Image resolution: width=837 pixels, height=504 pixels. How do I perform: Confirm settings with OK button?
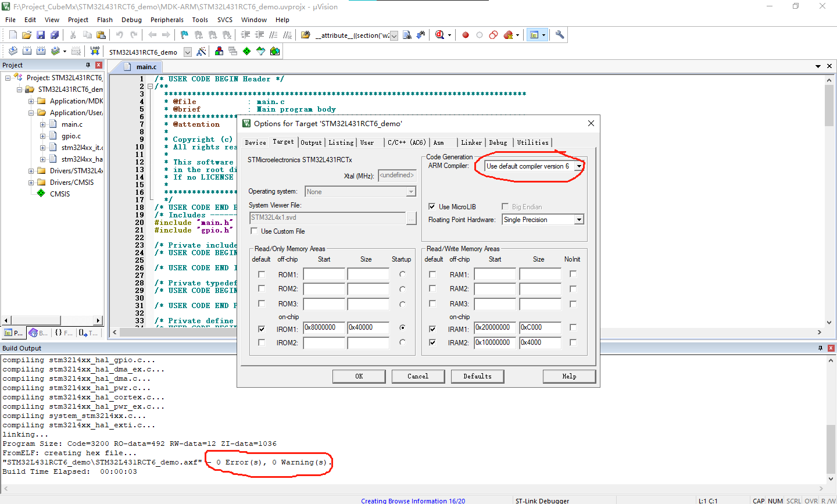[x=359, y=376]
